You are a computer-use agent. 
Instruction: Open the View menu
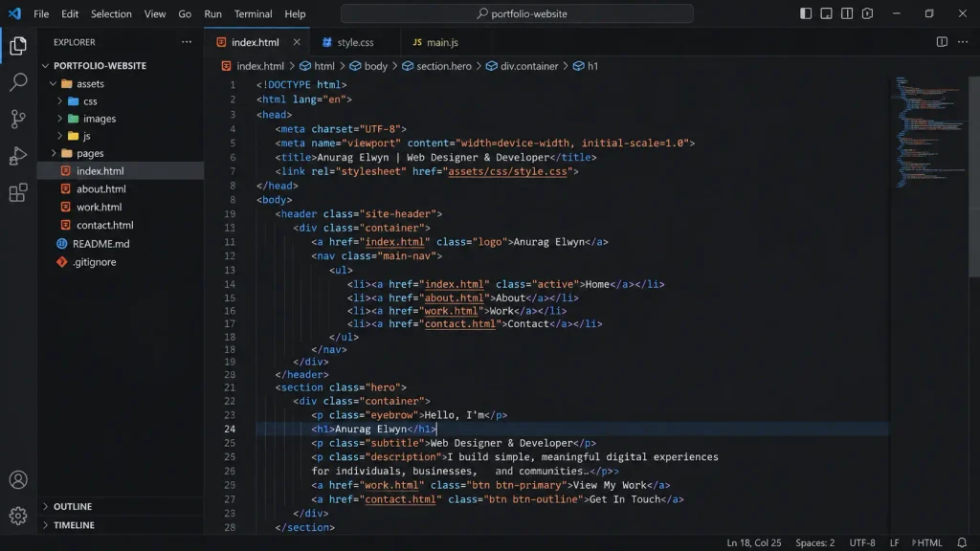(x=155, y=13)
